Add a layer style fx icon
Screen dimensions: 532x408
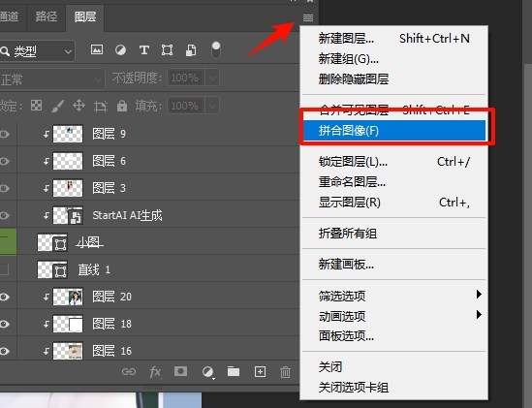click(155, 372)
